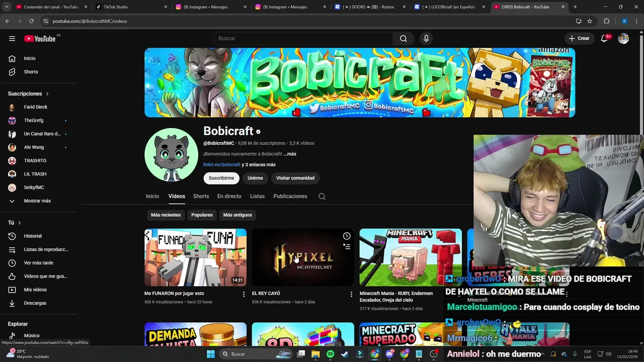
Task: Filter videos by Populares
Action: [x=202, y=215]
